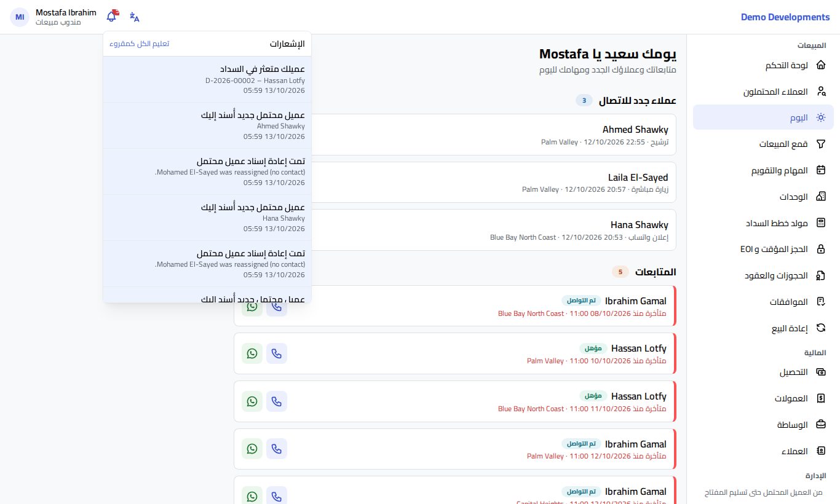
Task: Click the home icon beside لوحة التحكم
Action: pos(820,65)
